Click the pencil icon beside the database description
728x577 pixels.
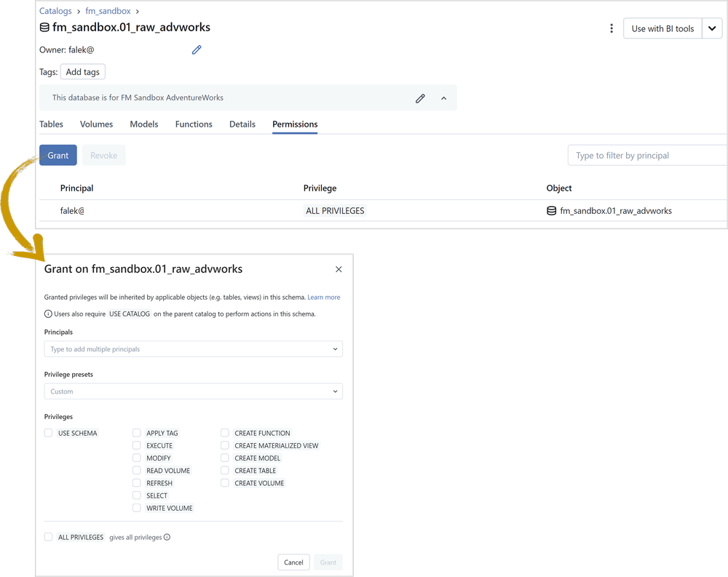pos(420,98)
